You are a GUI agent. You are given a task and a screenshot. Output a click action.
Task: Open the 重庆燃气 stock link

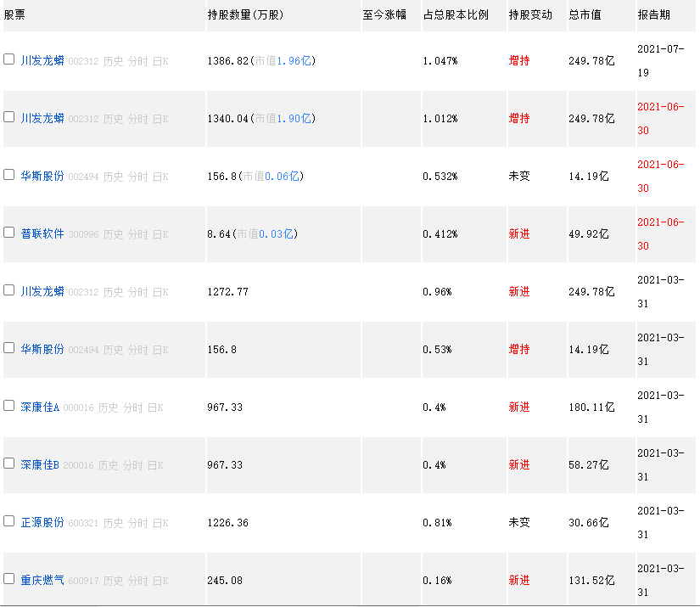(42, 580)
